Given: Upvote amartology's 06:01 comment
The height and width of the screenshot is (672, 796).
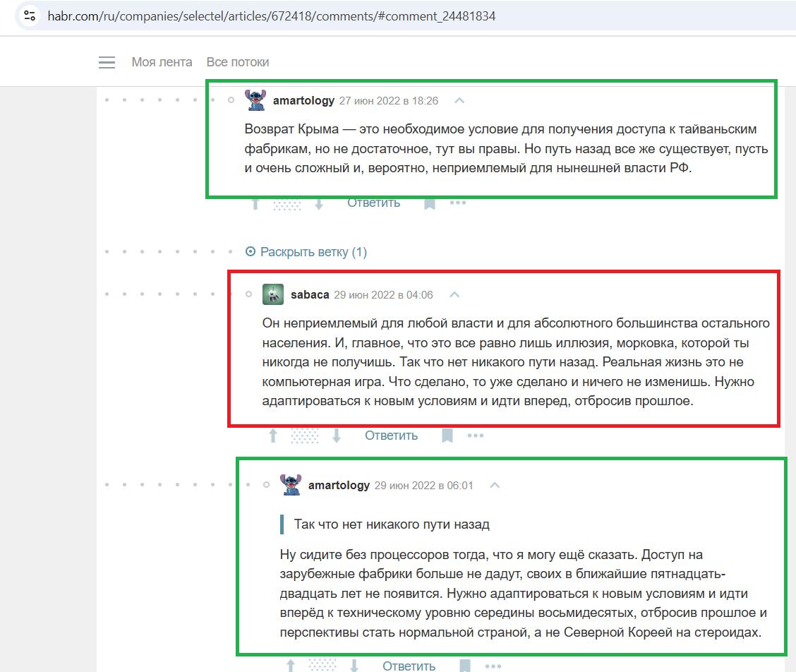Looking at the screenshot, I should tap(291, 665).
